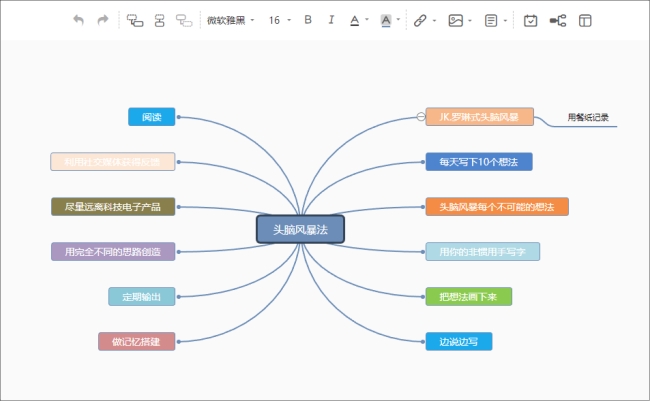Click the undo arrow icon

(79, 20)
